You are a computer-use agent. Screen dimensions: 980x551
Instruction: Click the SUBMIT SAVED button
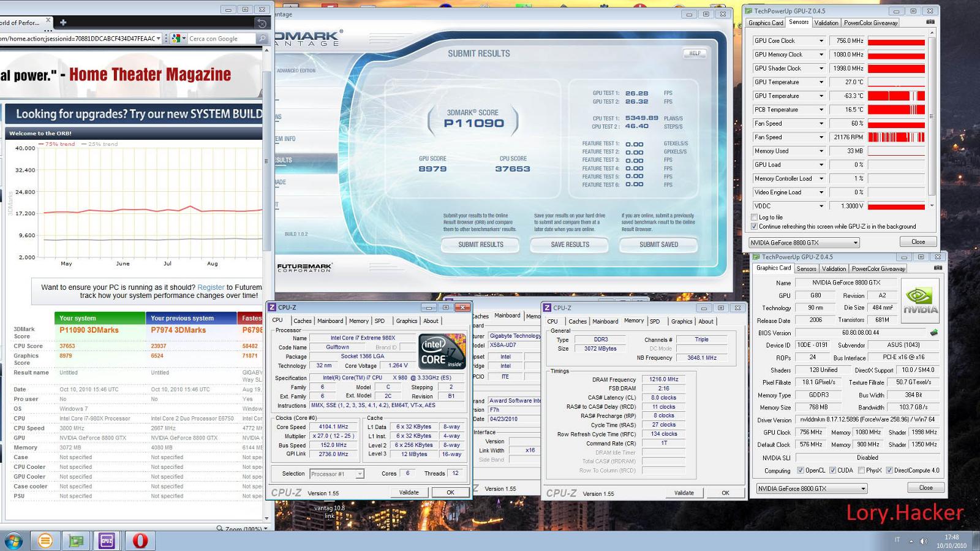658,245
